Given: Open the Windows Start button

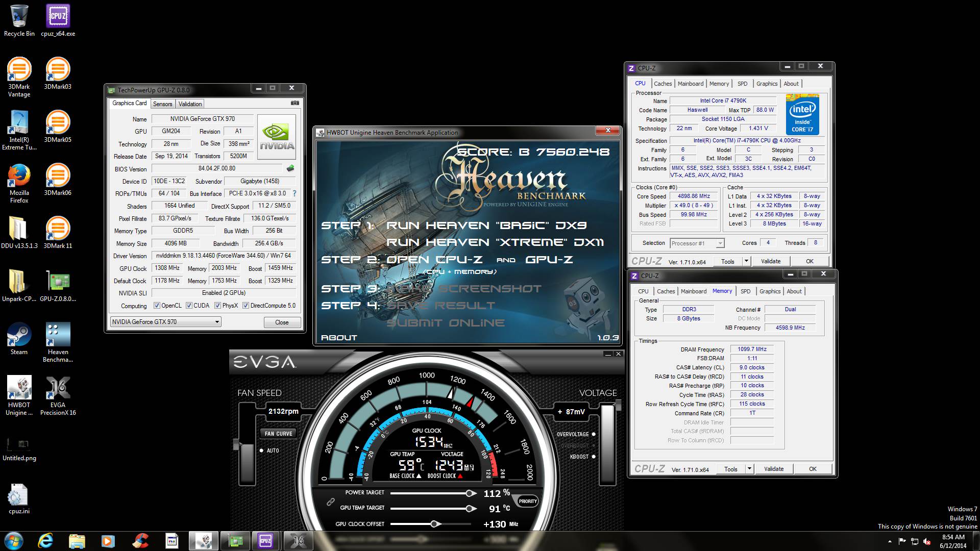Looking at the screenshot, I should tap(13, 541).
